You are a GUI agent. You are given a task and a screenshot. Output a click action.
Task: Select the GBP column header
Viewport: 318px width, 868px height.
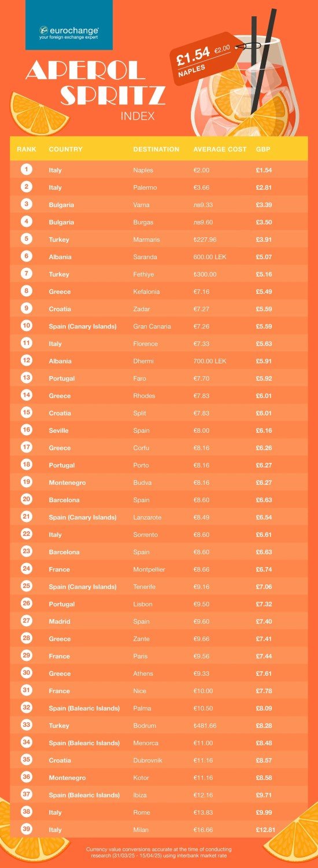click(x=263, y=149)
